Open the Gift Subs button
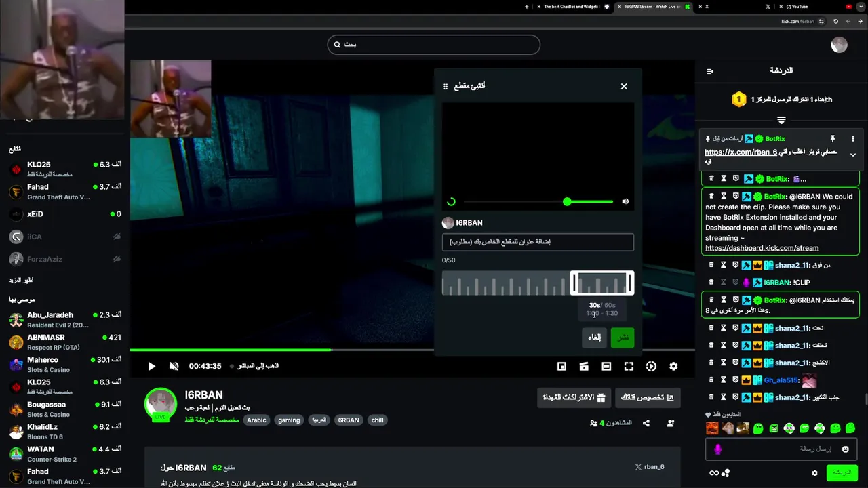The image size is (868, 488). click(x=574, y=398)
